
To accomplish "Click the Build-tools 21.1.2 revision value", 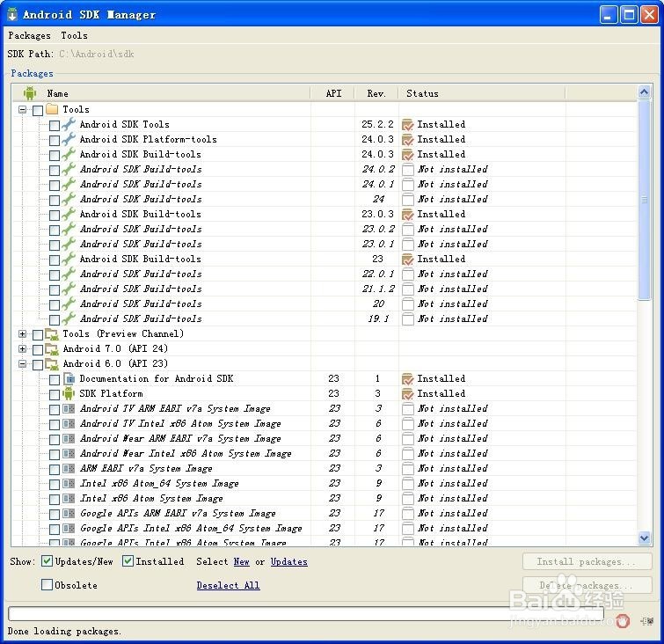I will pyautogui.click(x=378, y=289).
